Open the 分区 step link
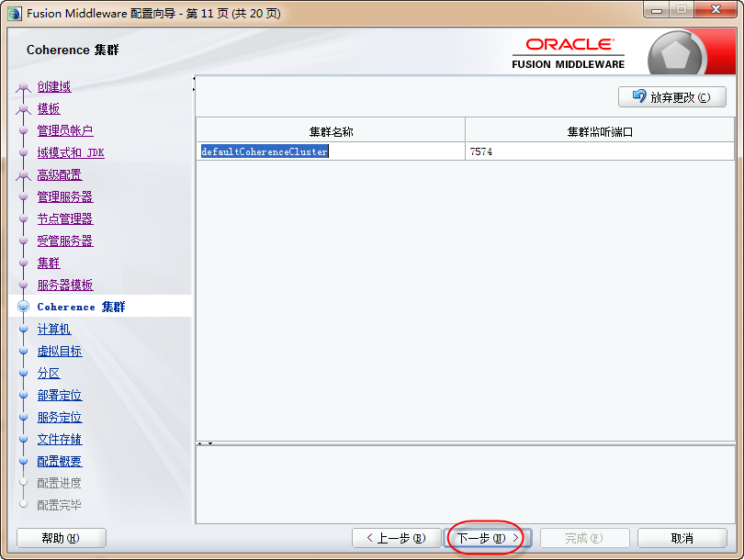Viewport: 744px width, 560px height. tap(49, 373)
